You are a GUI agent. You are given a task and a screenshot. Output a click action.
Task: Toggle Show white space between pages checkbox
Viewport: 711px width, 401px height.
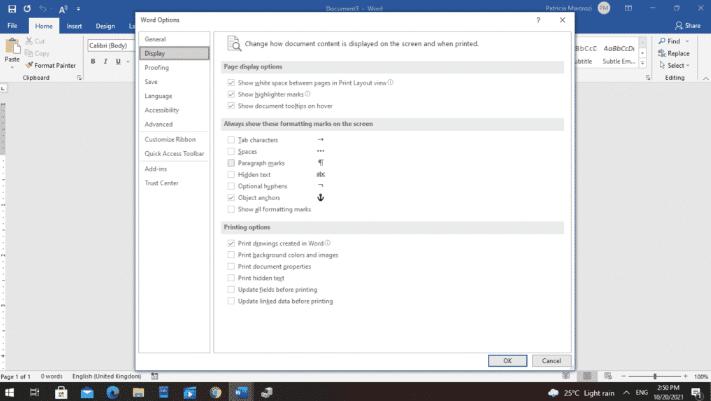[x=231, y=83]
